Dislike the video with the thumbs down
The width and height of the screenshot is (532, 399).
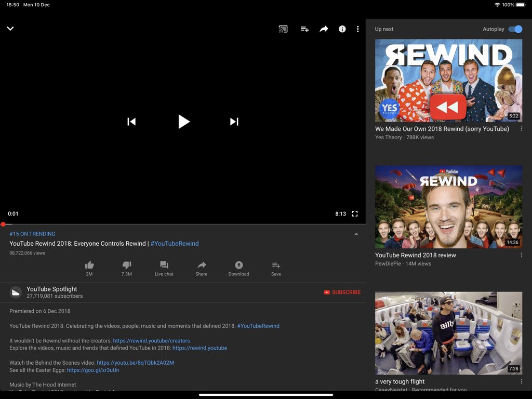click(127, 269)
